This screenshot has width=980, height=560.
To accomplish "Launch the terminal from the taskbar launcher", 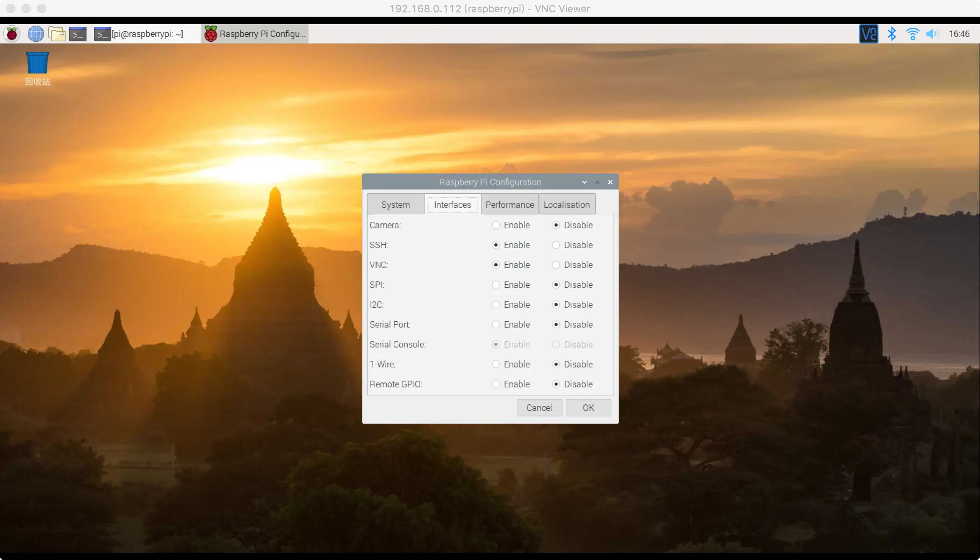I will pyautogui.click(x=78, y=34).
